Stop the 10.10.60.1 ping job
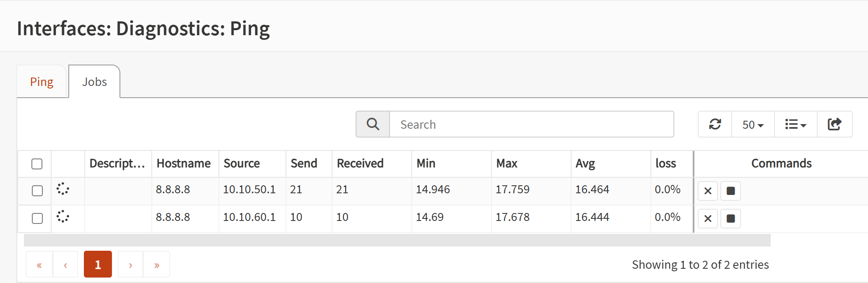The height and width of the screenshot is (283, 868). coord(730,218)
